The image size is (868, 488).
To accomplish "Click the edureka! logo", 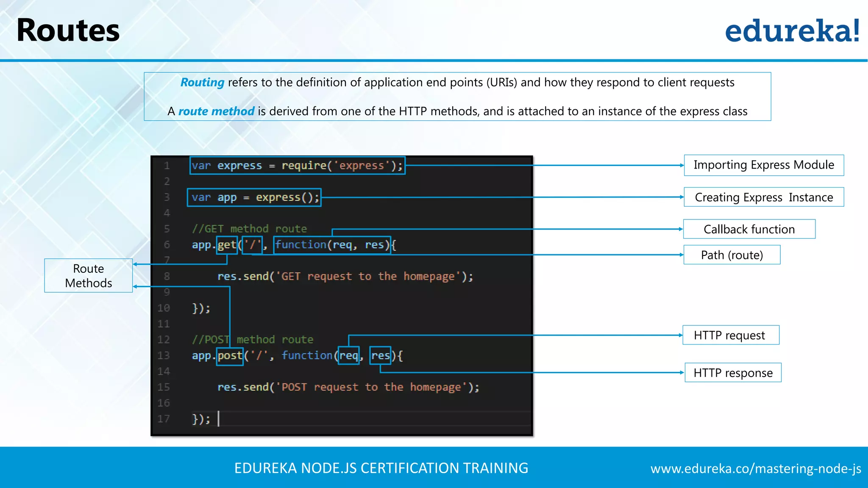I will (x=792, y=31).
